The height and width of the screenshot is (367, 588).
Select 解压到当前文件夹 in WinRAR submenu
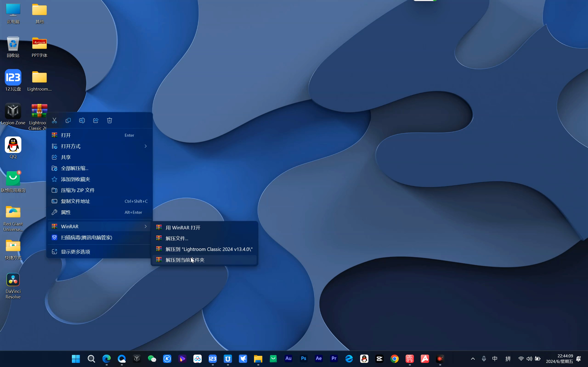(x=185, y=260)
